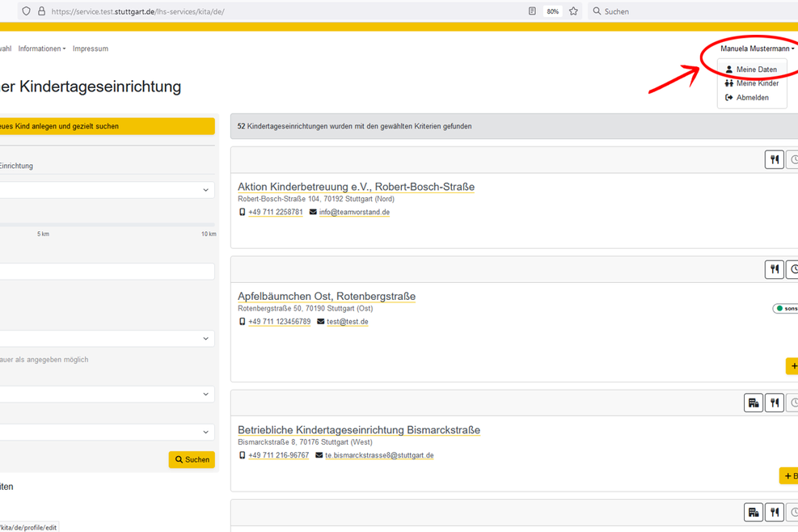Select Abmelden to log out
The height and width of the screenshot is (532, 798).
(752, 98)
